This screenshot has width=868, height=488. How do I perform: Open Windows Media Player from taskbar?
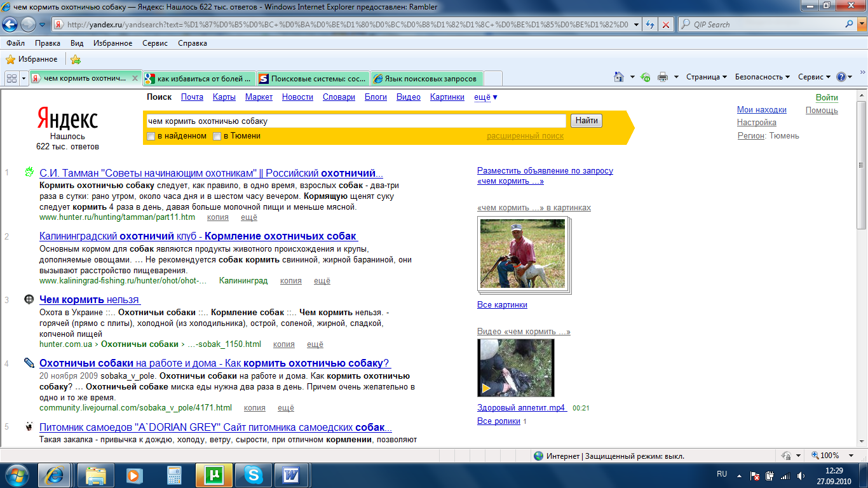[134, 475]
